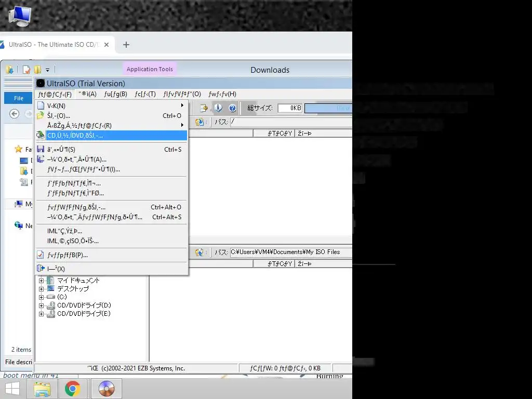Screen dimensions: 532x399
Task: Open the (B) menu in UltraISO
Action: (115, 94)
